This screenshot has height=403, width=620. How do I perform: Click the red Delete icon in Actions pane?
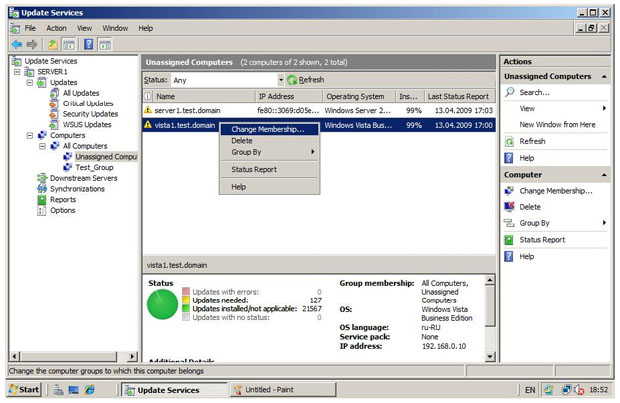tap(510, 207)
